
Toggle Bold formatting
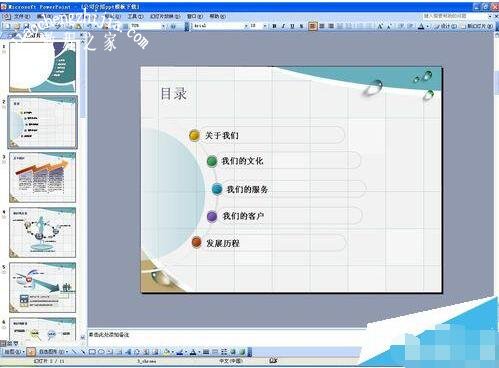(274, 26)
